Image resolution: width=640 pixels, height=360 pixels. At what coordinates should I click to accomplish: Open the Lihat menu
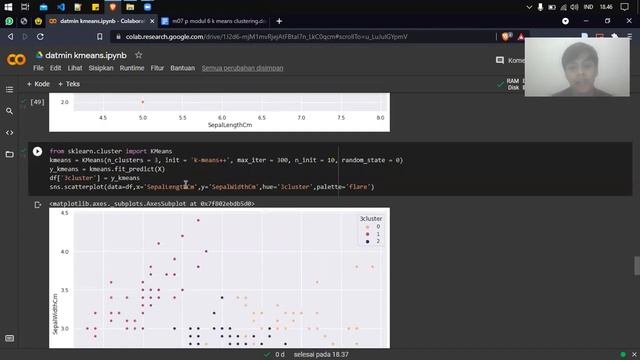[x=75, y=68]
